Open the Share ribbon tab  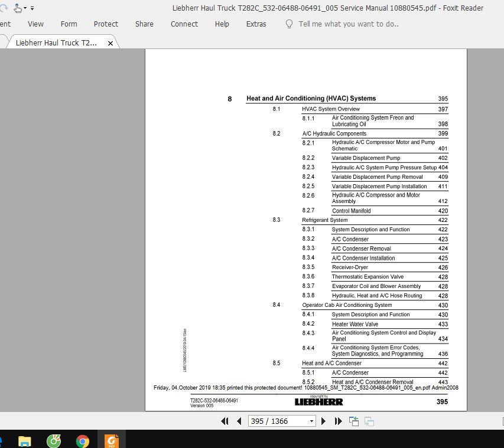[x=144, y=24]
